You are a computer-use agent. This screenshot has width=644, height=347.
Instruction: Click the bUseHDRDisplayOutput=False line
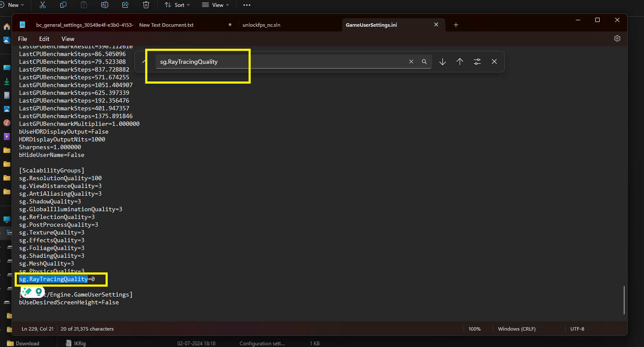pyautogui.click(x=64, y=131)
